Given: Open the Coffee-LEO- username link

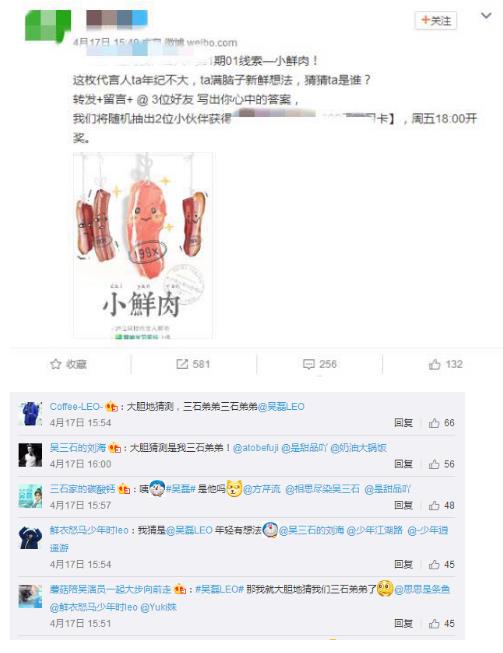Looking at the screenshot, I should [76, 406].
